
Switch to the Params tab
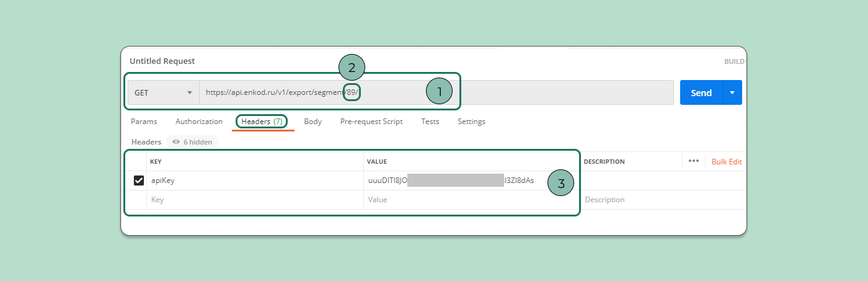tap(144, 122)
